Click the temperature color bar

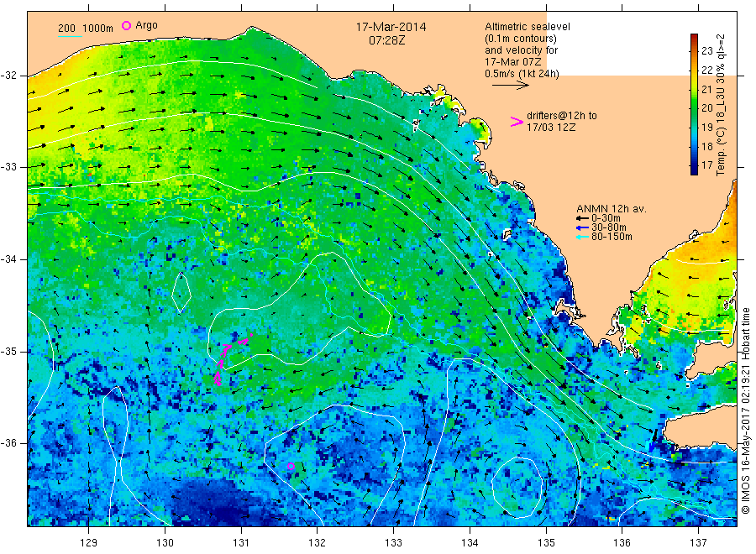point(694,104)
